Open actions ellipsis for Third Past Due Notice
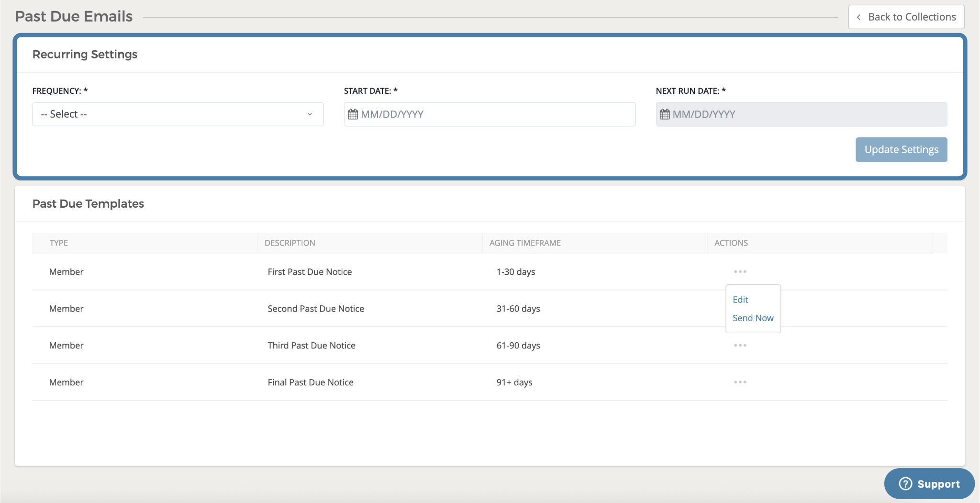This screenshot has height=503, width=980. pos(740,346)
